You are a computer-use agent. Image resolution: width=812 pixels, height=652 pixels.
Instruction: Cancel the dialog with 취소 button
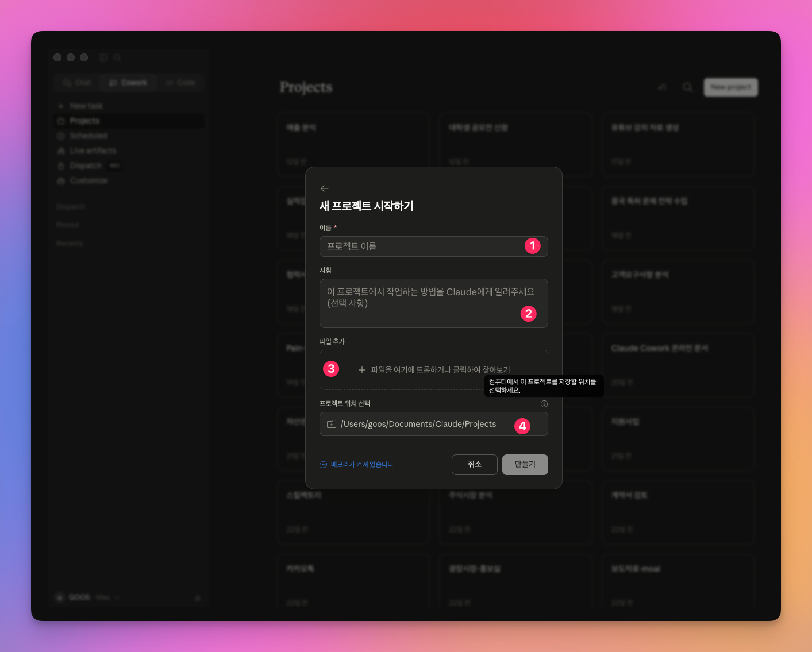(474, 464)
